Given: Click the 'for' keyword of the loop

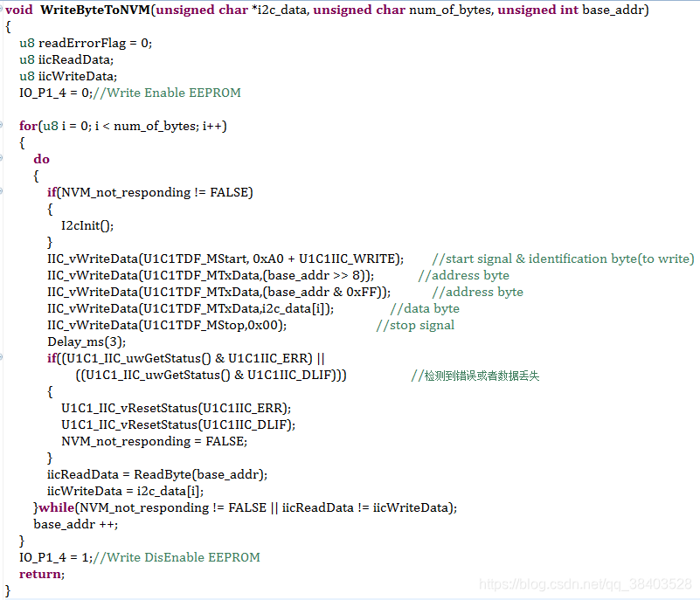Looking at the screenshot, I should point(28,126).
